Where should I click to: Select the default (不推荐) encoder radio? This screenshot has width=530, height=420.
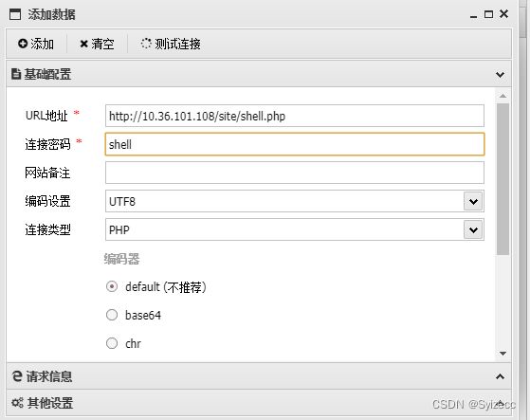coord(112,286)
